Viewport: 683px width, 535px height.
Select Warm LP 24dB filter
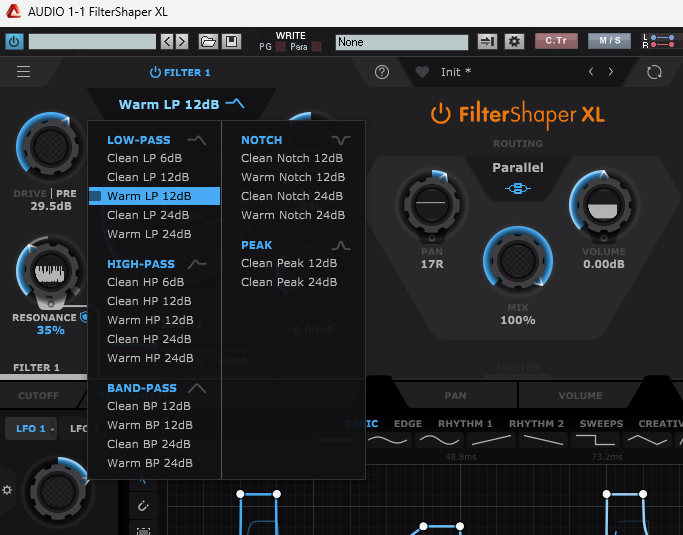tap(149, 234)
